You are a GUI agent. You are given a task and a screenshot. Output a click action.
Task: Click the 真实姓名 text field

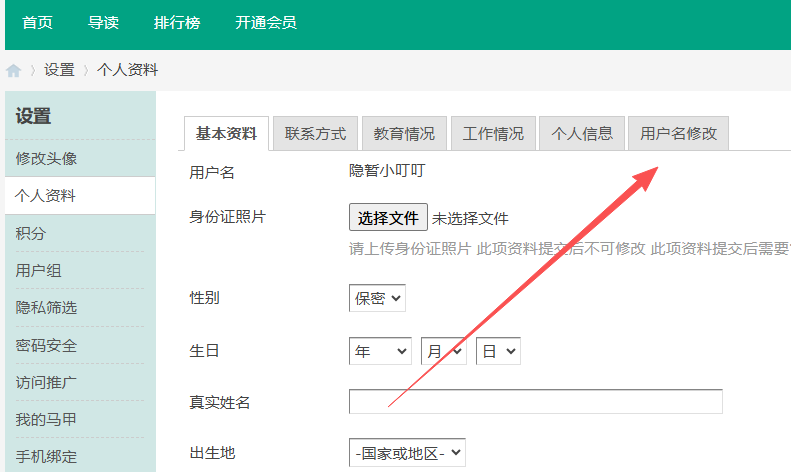(x=535, y=402)
